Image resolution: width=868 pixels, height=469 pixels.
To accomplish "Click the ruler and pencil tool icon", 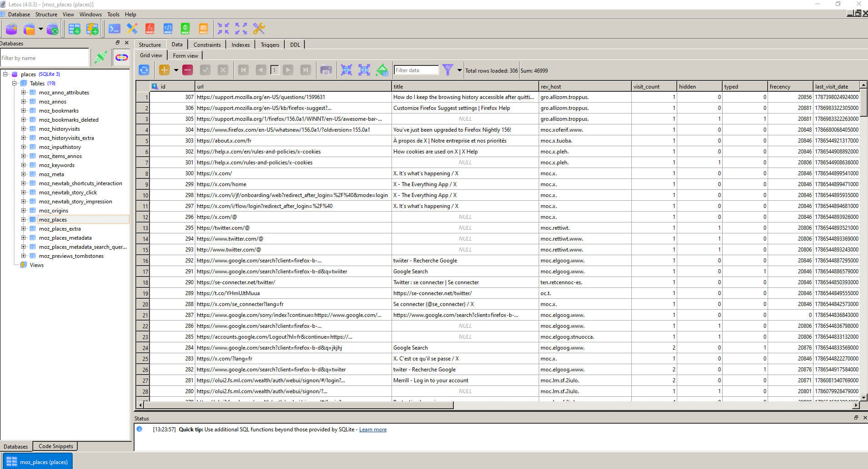I will click(132, 29).
